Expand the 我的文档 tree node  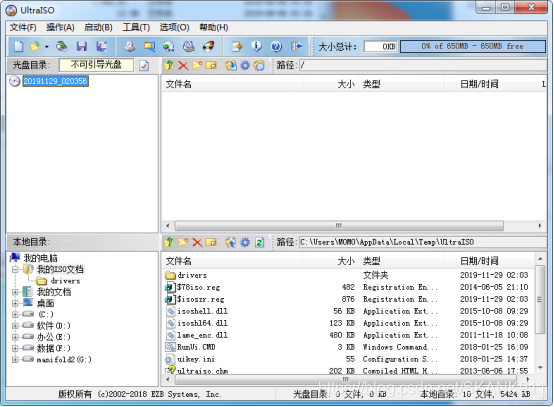point(15,292)
